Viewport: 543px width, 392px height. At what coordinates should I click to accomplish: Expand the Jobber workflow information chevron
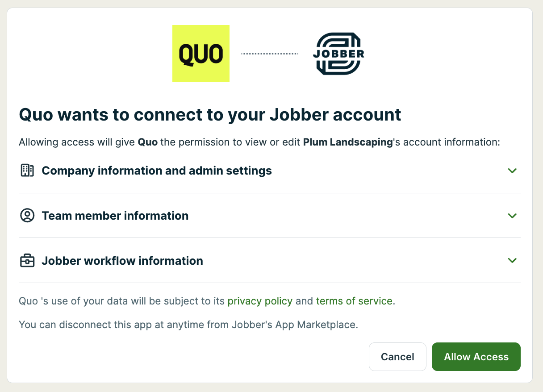point(512,261)
